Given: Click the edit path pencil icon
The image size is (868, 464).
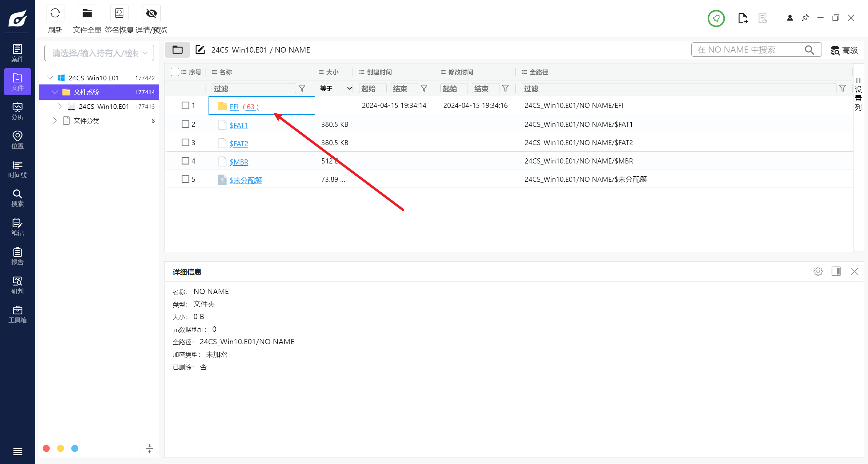Looking at the screenshot, I should [200, 50].
